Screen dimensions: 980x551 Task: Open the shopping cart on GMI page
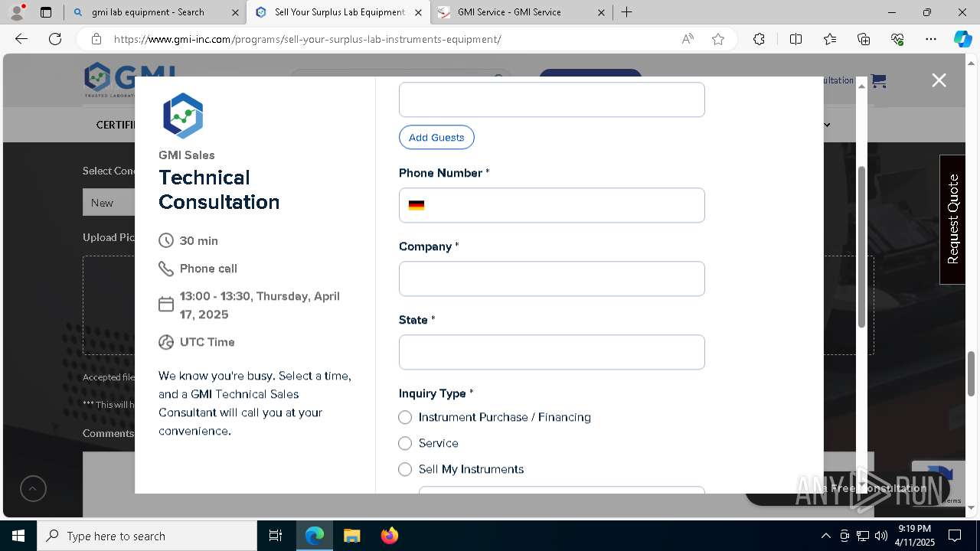[878, 80]
